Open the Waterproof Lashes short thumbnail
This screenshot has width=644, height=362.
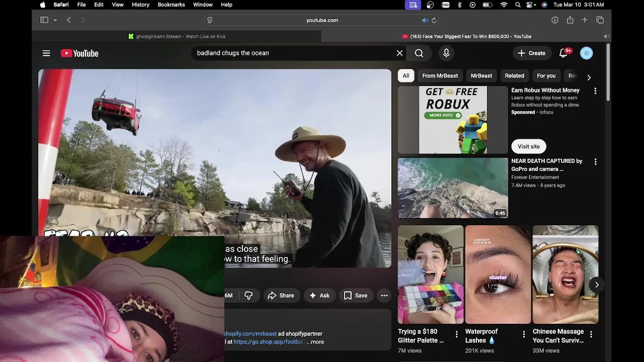click(x=498, y=275)
